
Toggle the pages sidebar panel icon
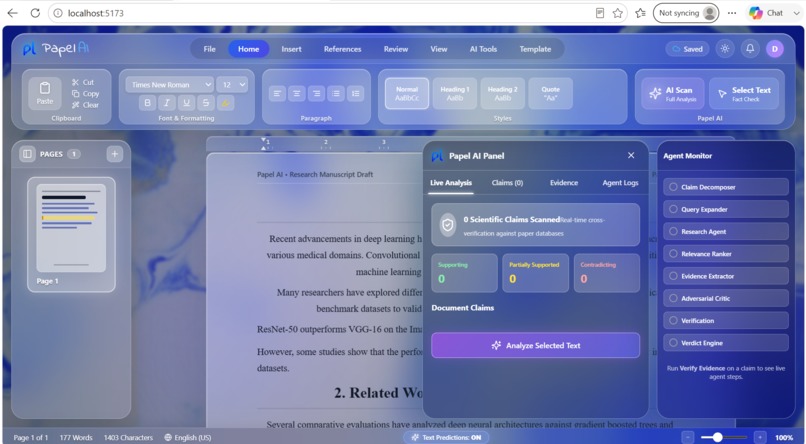click(27, 154)
